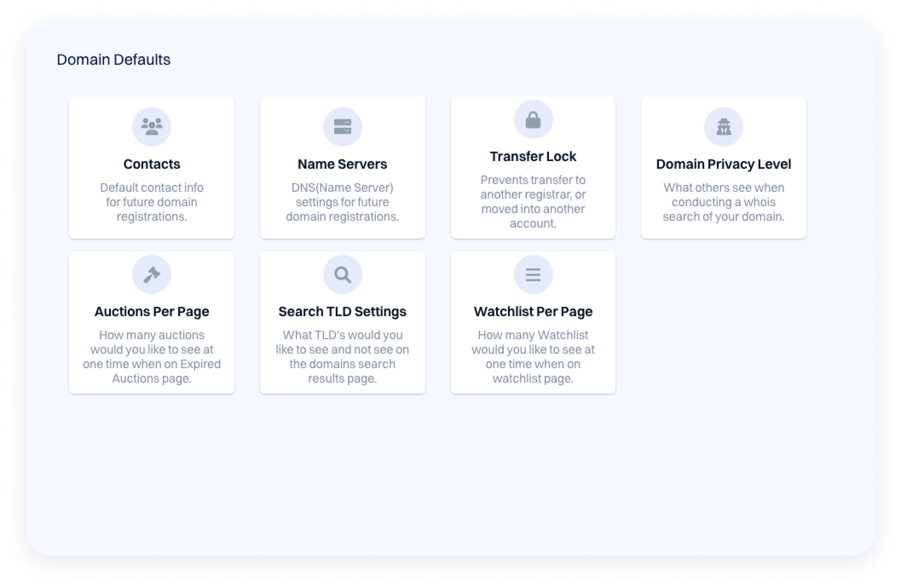Click the 'What others see' whois description
This screenshot has width=901, height=588.
click(723, 202)
